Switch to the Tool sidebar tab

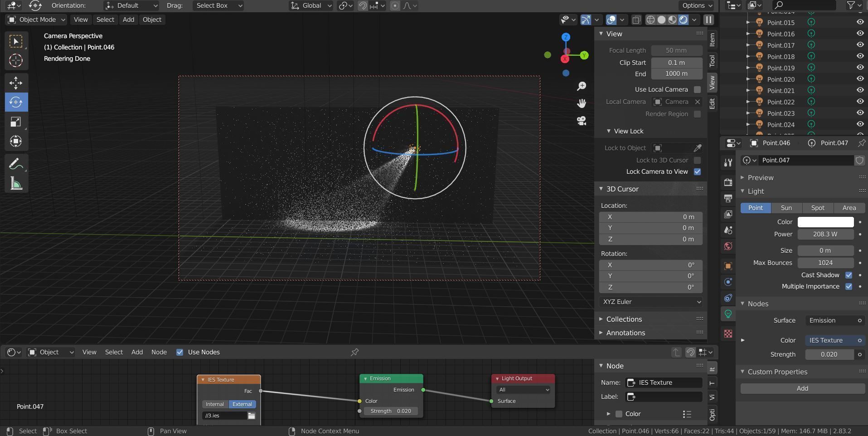pyautogui.click(x=712, y=60)
